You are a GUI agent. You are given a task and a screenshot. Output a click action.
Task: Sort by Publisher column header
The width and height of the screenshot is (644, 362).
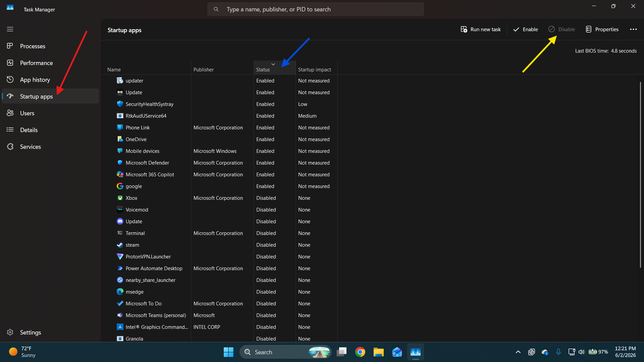222,68
